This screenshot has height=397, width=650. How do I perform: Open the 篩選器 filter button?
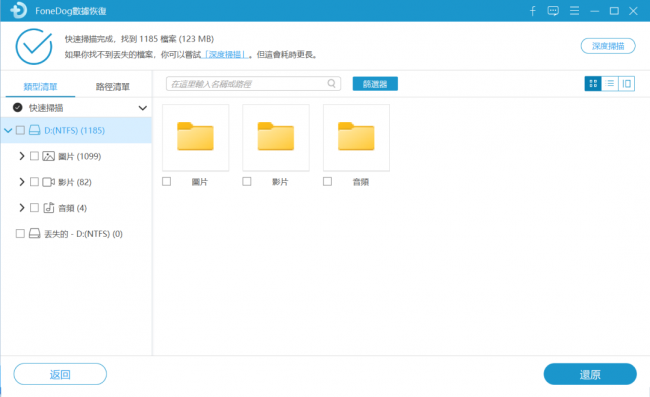[x=375, y=84]
